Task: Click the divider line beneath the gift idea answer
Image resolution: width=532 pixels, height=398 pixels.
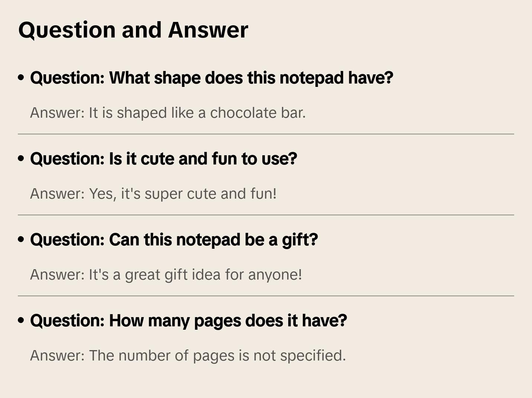Action: click(x=266, y=296)
